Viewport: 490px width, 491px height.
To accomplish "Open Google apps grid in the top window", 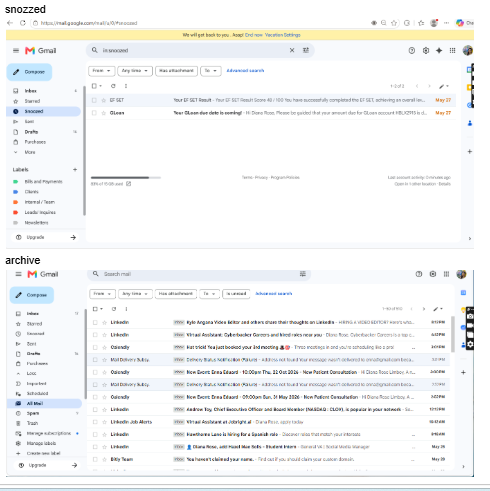I will 452,51.
